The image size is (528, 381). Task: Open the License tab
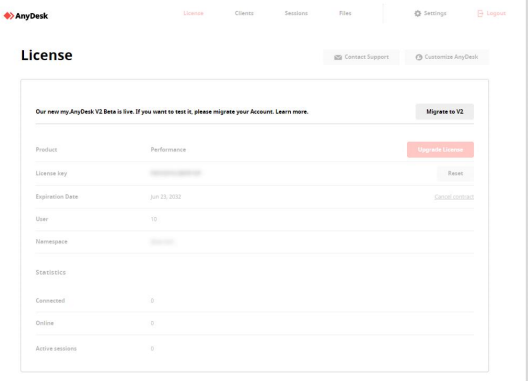193,13
